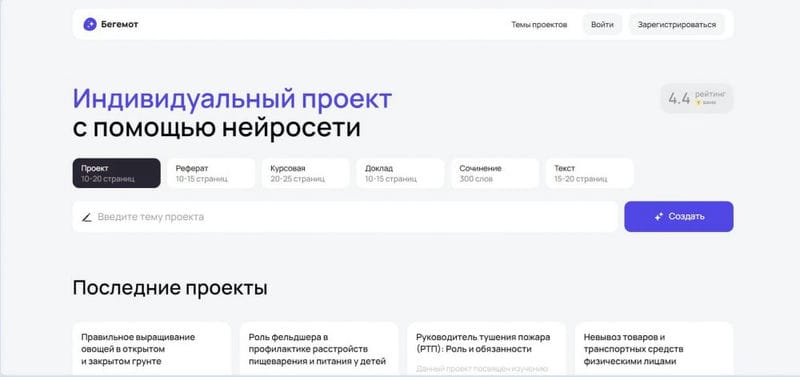Click the Зарегистрироваться button
800x377 pixels.
point(677,24)
